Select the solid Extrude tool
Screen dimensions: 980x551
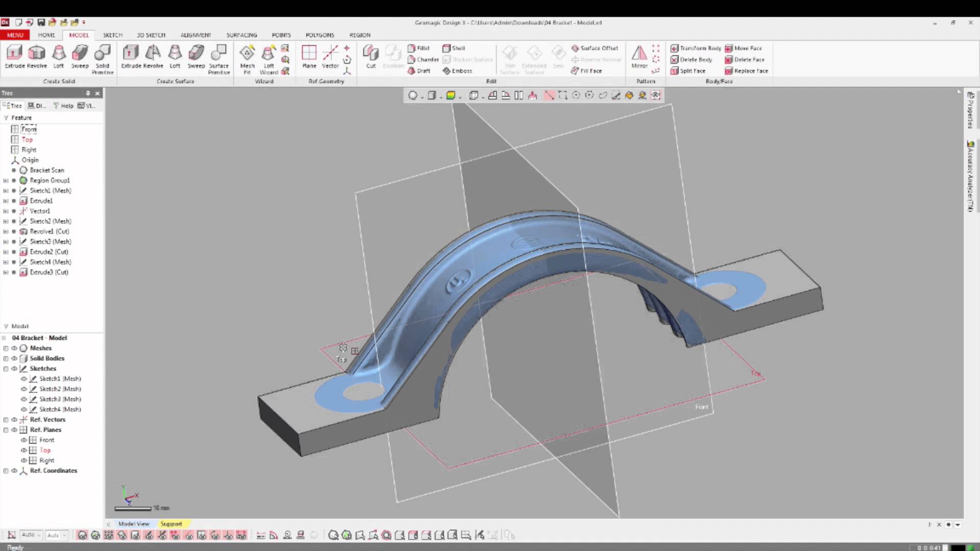click(15, 57)
